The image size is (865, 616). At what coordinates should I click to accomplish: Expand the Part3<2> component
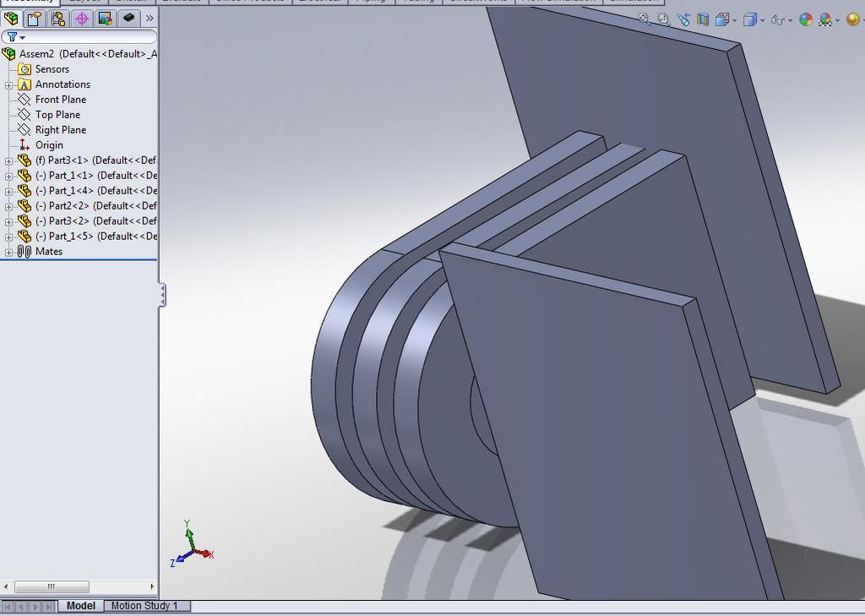click(x=8, y=222)
